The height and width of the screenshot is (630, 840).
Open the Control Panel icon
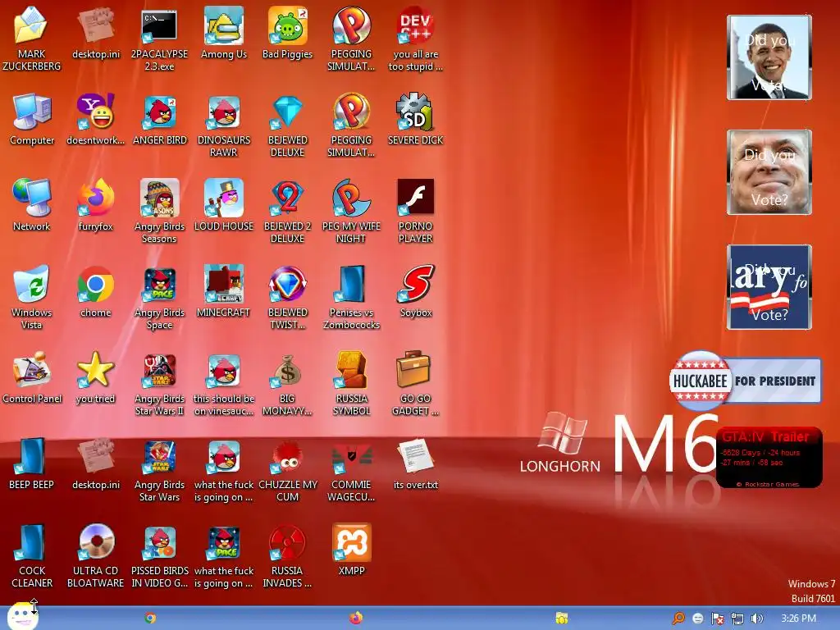tap(32, 370)
